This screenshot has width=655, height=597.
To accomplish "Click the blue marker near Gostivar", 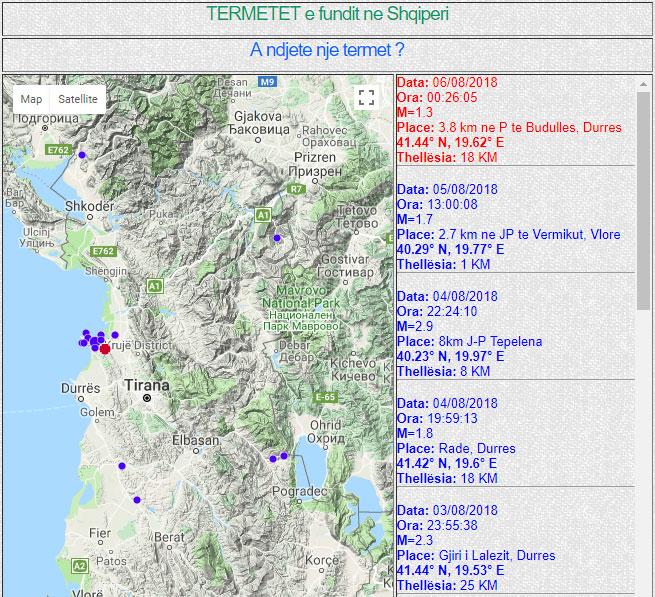I will coord(277,237).
